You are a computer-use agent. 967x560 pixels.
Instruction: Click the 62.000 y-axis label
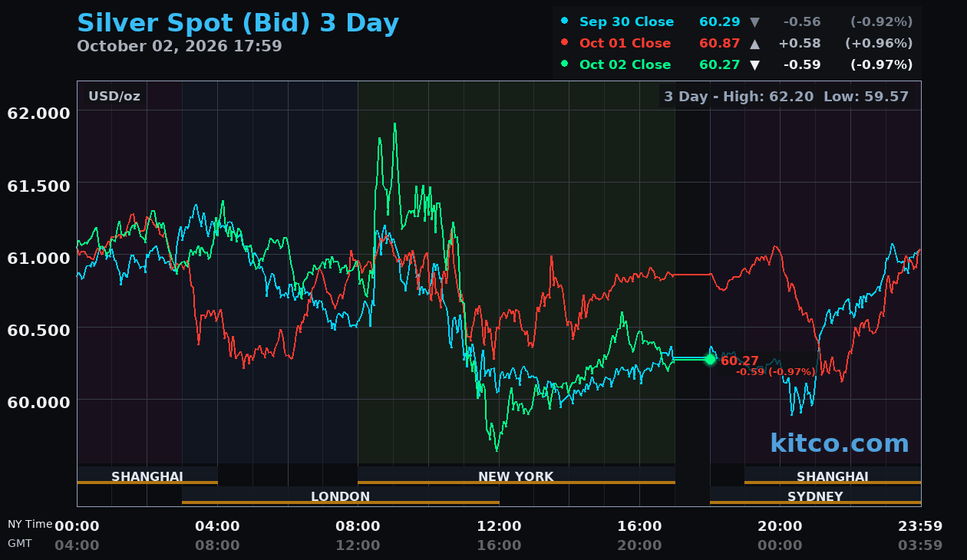pos(38,113)
